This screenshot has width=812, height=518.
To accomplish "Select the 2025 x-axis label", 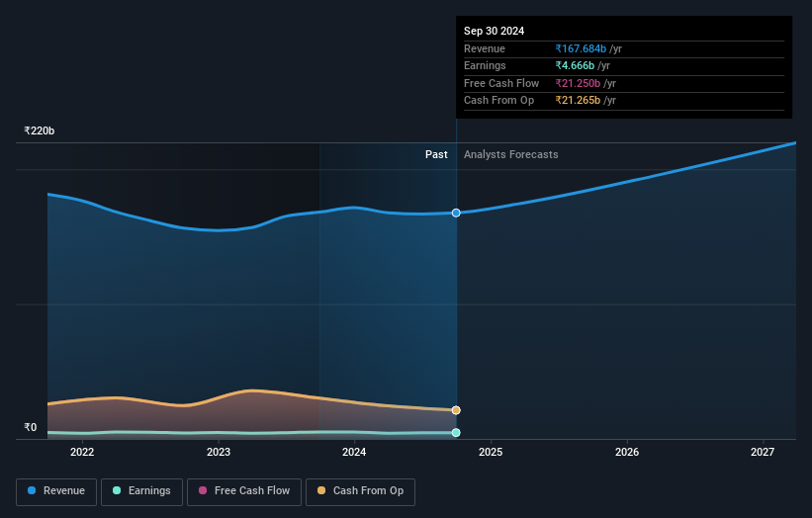I will pos(491,452).
